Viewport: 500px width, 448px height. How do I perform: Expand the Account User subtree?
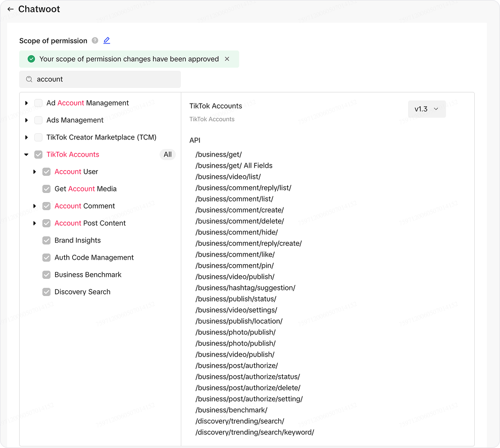click(35, 172)
